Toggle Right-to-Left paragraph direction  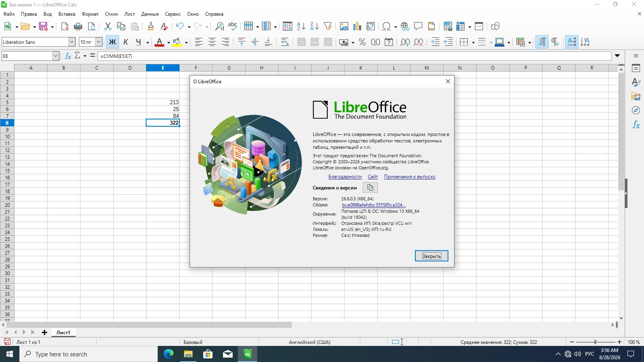pyautogui.click(x=555, y=42)
